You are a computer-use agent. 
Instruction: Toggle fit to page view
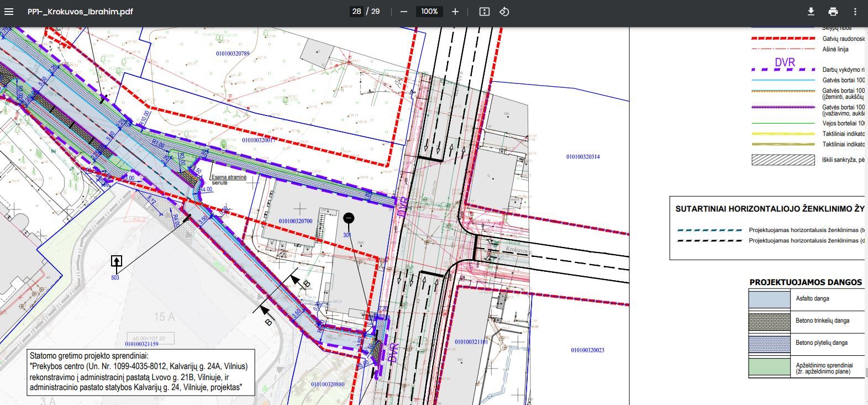485,12
